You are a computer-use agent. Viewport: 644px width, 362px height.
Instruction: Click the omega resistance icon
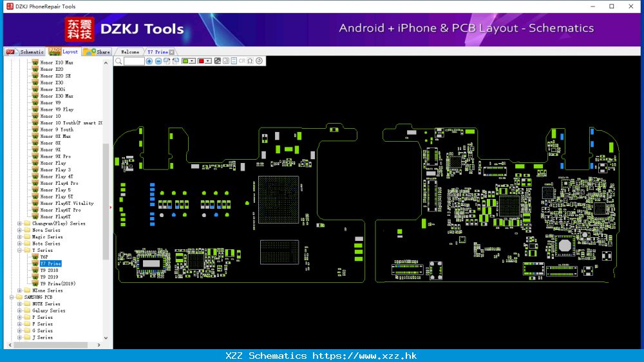click(250, 61)
